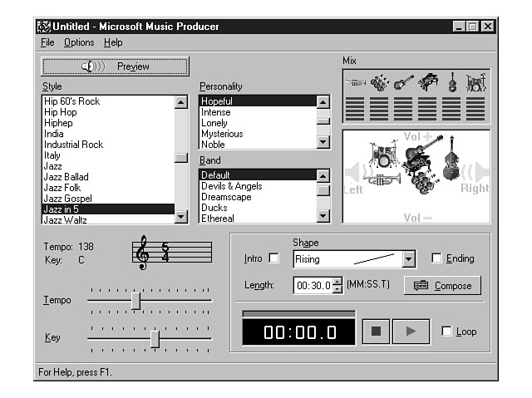Click the Compose button

tap(442, 286)
